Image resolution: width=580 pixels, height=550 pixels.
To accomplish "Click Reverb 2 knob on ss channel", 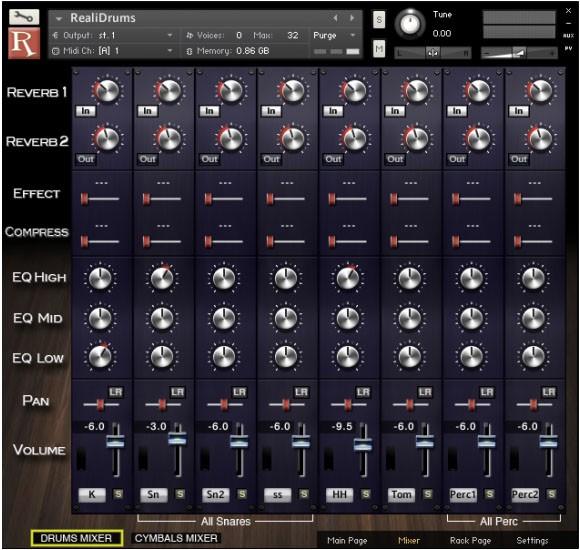I will pos(293,139).
